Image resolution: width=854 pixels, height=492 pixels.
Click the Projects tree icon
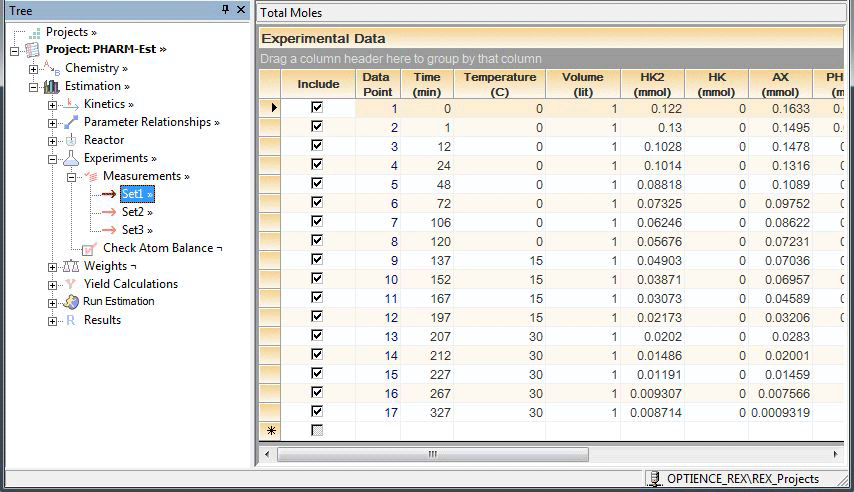coord(34,33)
